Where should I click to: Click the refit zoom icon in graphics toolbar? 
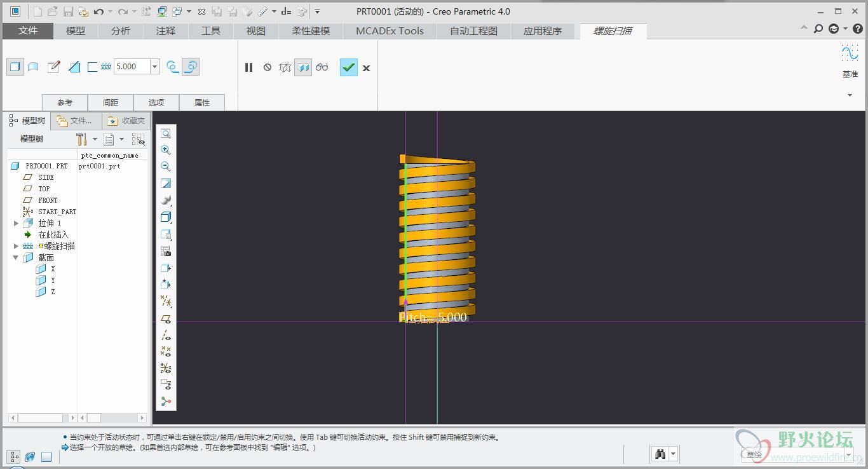(166, 133)
